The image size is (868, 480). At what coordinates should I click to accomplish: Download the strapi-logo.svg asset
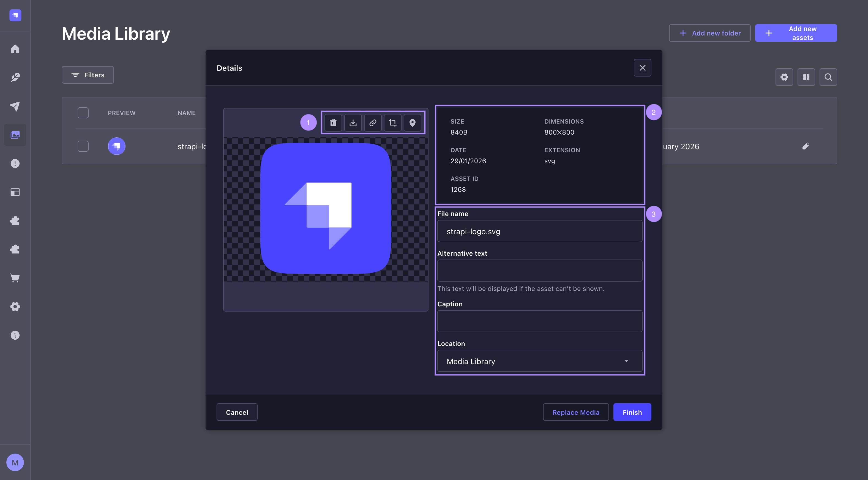(353, 122)
